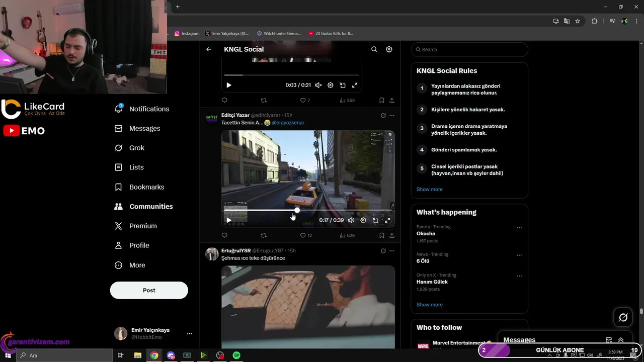The image size is (644, 362).
Task: Open Instagram bookmark in bookmarks bar
Action: (x=187, y=34)
